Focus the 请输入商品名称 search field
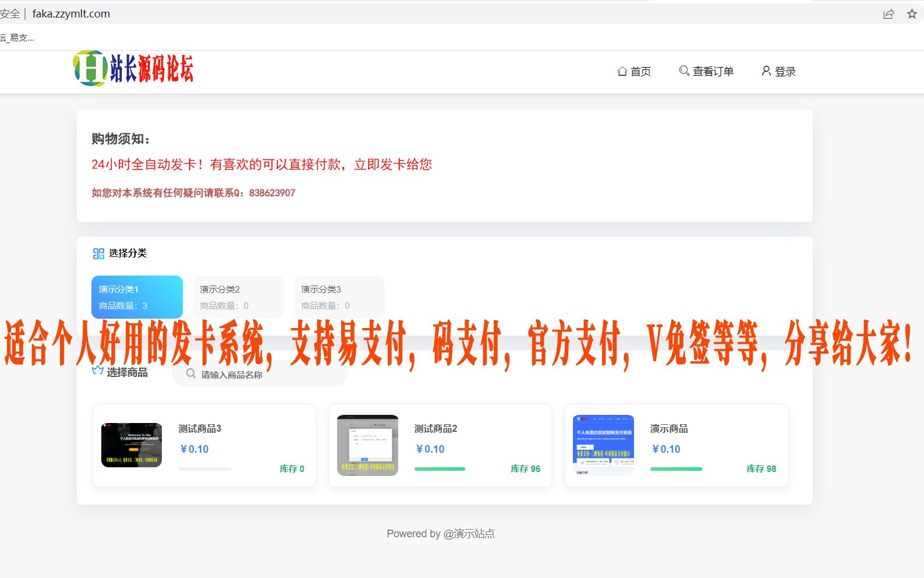 (260, 374)
